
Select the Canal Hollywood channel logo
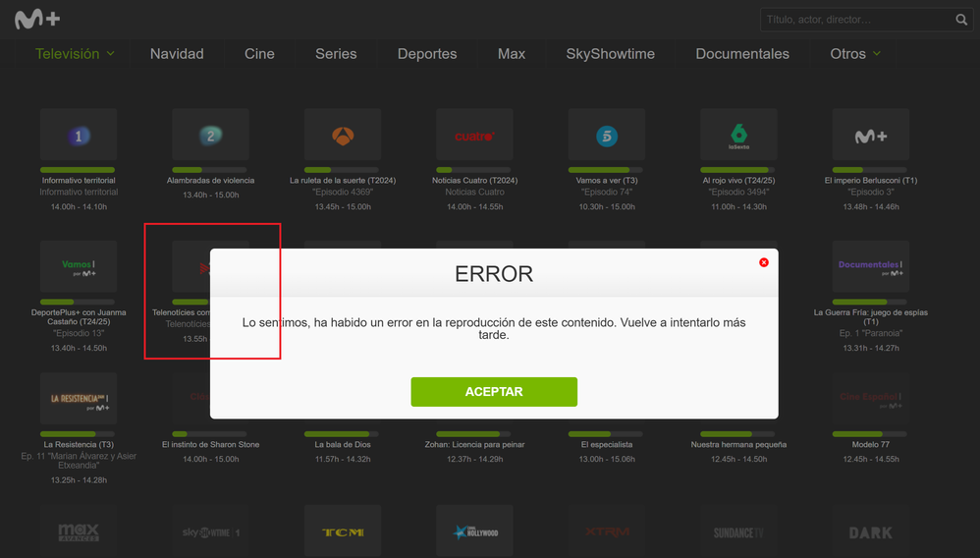coord(474,531)
